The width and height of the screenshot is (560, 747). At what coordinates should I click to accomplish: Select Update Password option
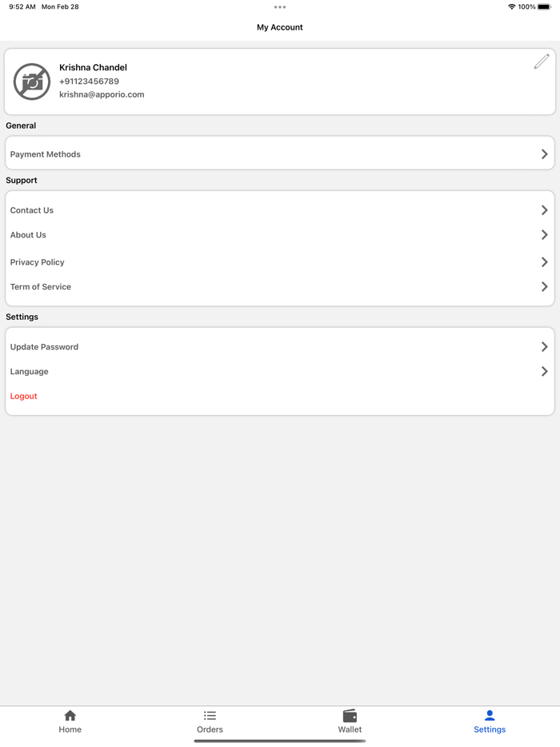click(45, 347)
